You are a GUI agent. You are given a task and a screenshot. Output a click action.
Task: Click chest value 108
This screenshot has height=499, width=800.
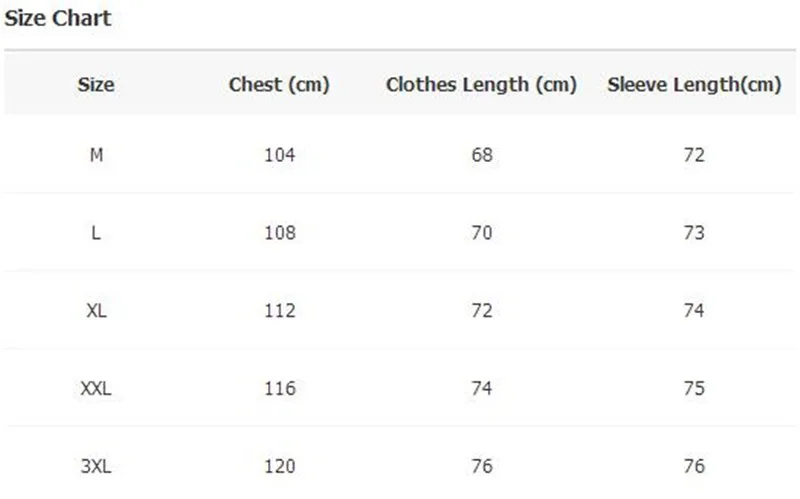click(x=280, y=233)
